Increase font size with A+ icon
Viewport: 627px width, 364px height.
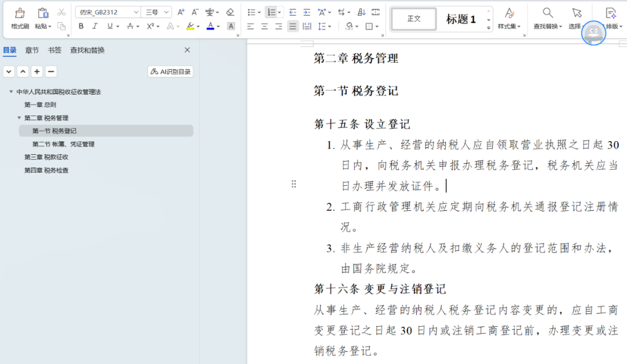(x=181, y=12)
